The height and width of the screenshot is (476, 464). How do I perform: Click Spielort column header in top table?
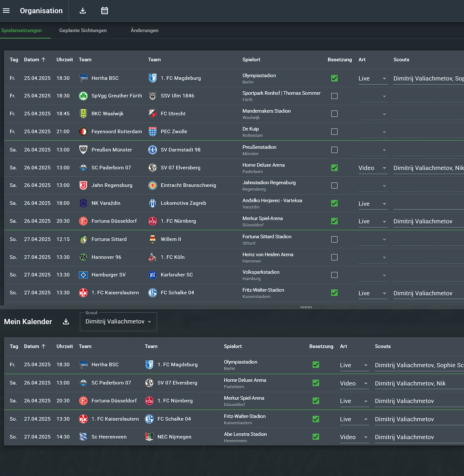pos(251,60)
